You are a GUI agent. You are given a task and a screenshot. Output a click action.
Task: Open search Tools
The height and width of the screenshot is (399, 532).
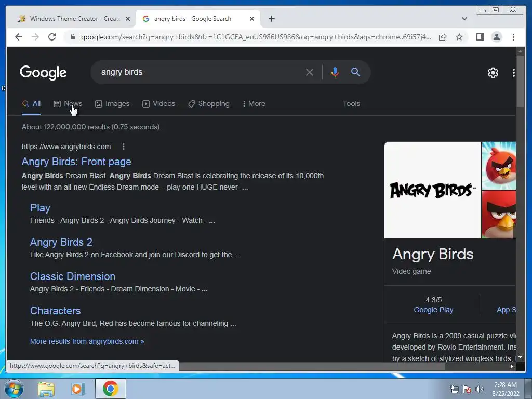click(351, 104)
